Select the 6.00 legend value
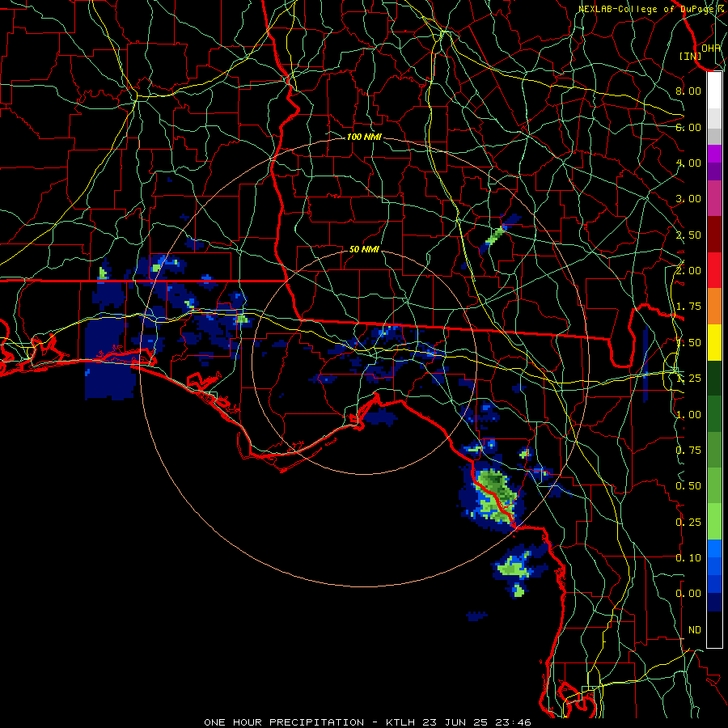The image size is (728, 728). [x=688, y=127]
